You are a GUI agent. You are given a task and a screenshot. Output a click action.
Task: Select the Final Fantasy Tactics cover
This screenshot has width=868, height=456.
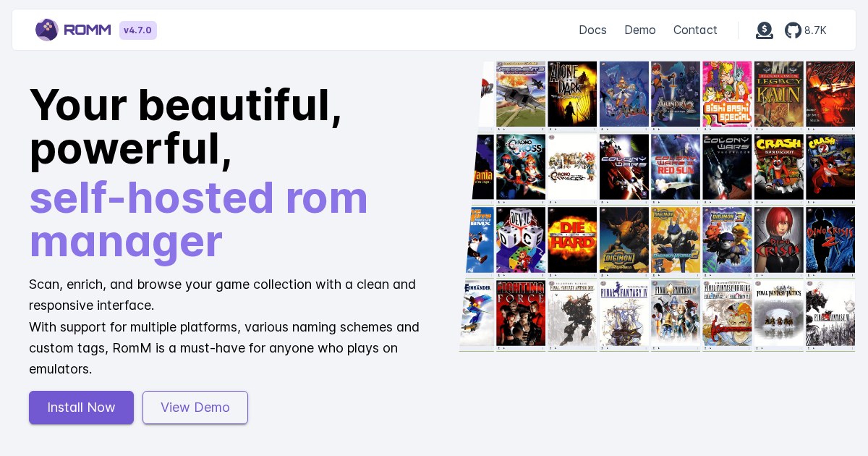click(x=779, y=314)
